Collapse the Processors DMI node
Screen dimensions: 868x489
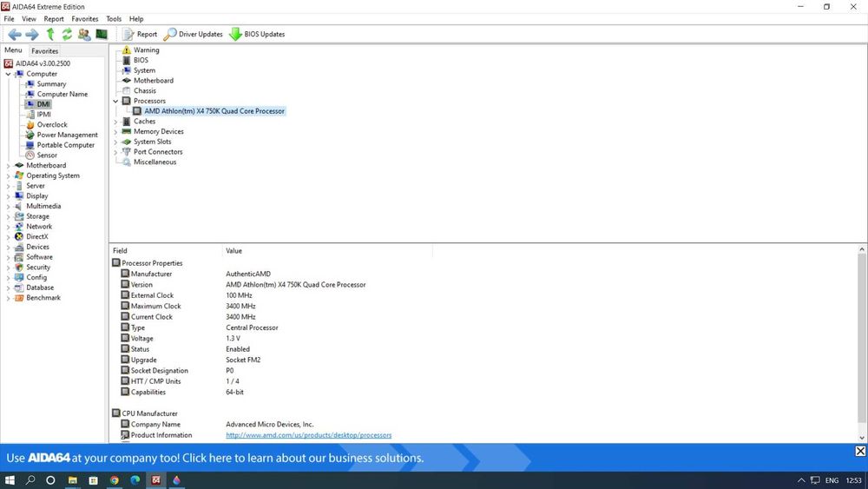tap(115, 102)
